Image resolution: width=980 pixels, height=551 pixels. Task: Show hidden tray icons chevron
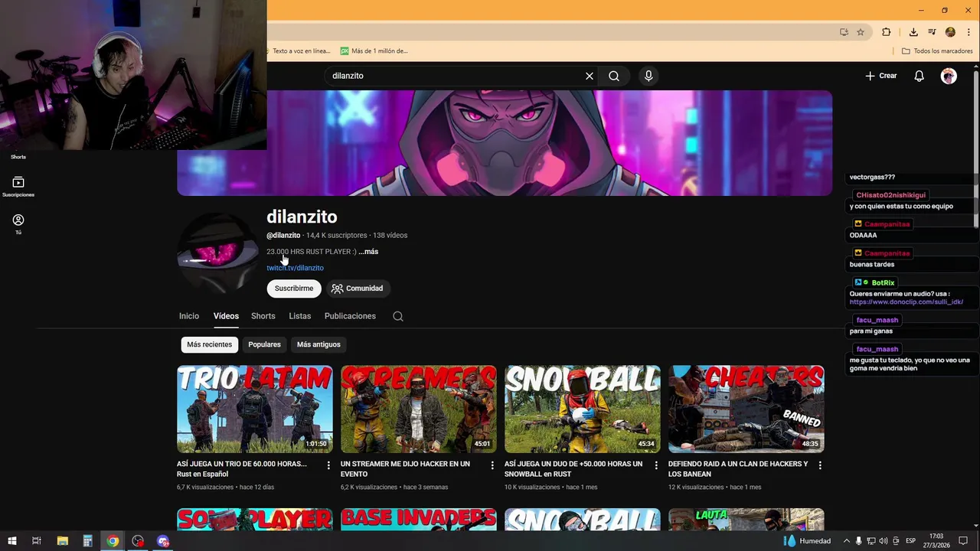click(846, 541)
